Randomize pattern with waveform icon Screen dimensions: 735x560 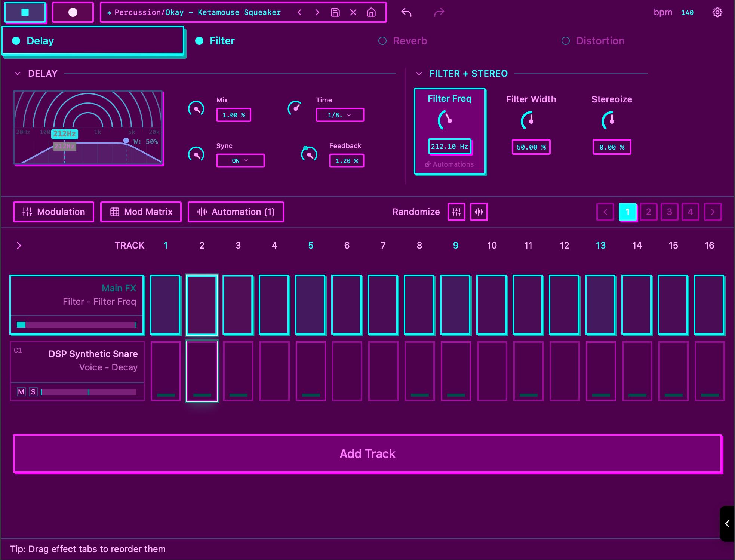pyautogui.click(x=479, y=212)
